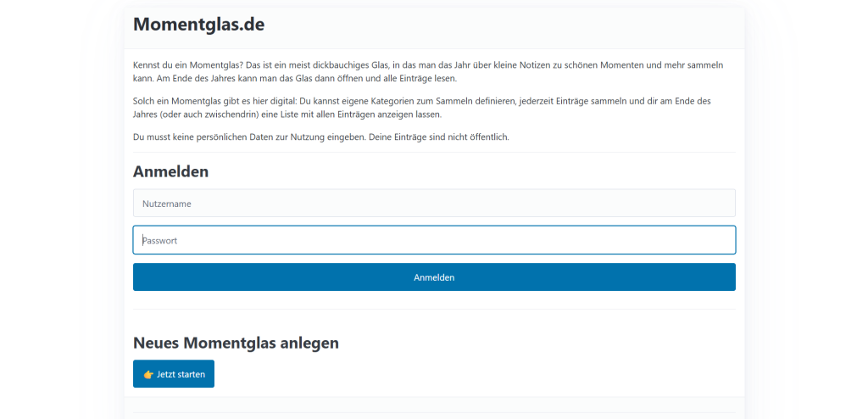Viewport: 868px width, 419px height.
Task: Click the Momentglas.de site title
Action: click(198, 25)
